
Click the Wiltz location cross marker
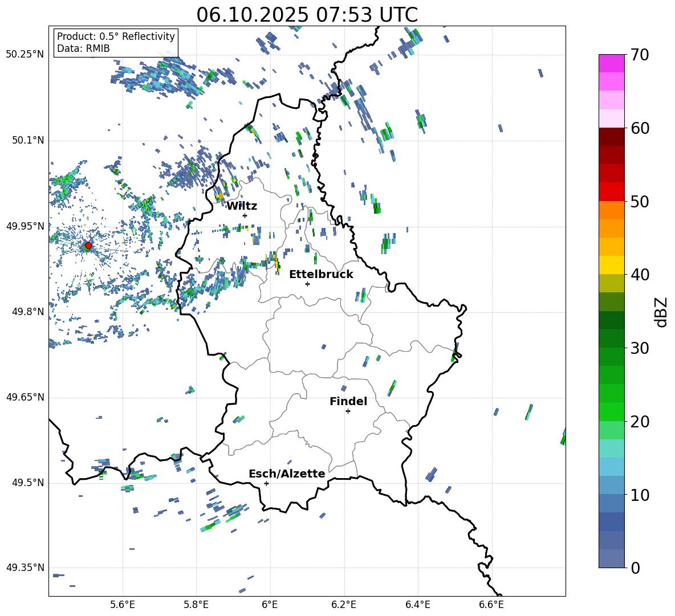(x=245, y=215)
